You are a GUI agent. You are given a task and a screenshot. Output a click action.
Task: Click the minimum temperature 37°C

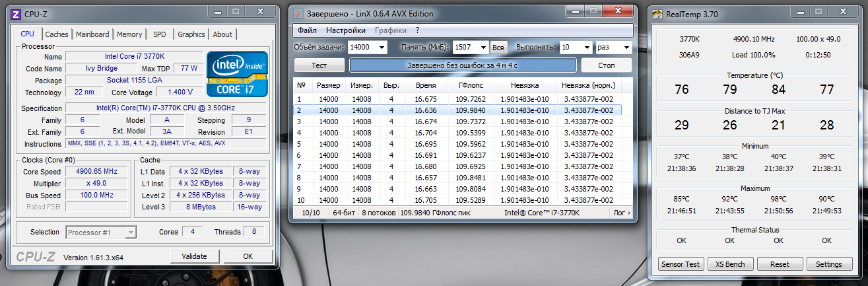682,157
